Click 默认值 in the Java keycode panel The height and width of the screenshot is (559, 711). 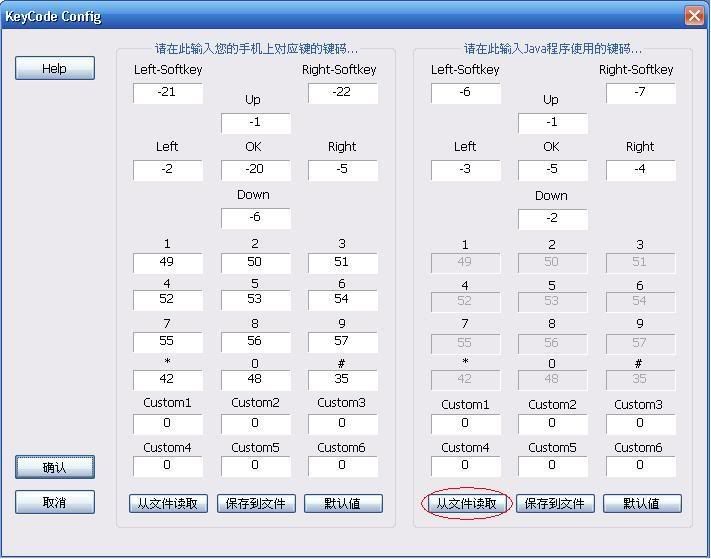point(641,504)
